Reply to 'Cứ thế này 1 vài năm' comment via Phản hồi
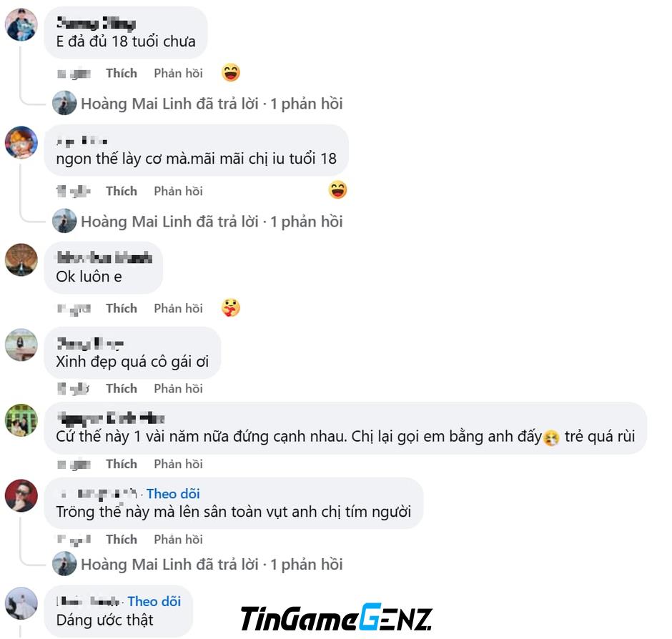This screenshot has height=639, width=672. pyautogui.click(x=178, y=464)
